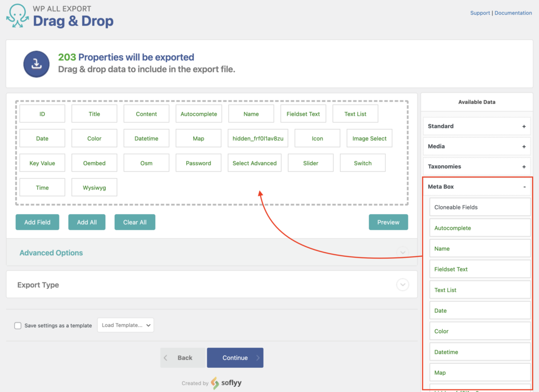Screen dimensions: 539x392
Task: Select the "hidden_frf0l1av8zu" field pill
Action: click(257, 138)
